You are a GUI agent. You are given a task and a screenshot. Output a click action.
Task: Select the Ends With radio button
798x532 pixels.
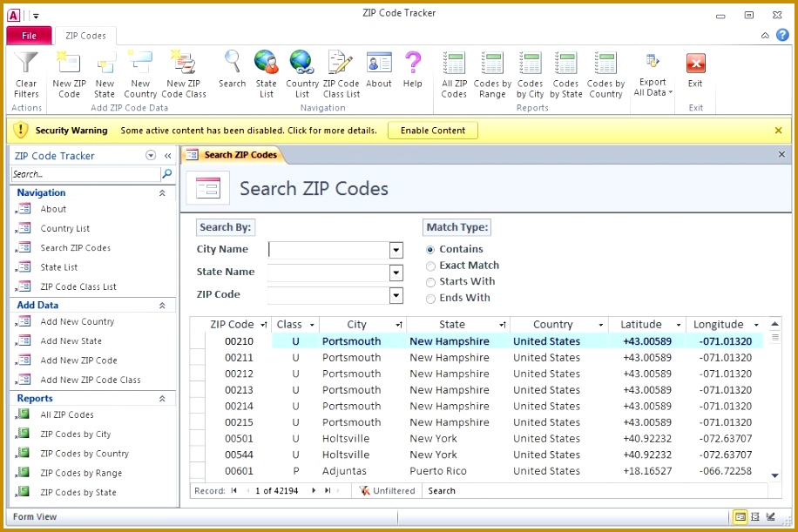[x=430, y=299]
